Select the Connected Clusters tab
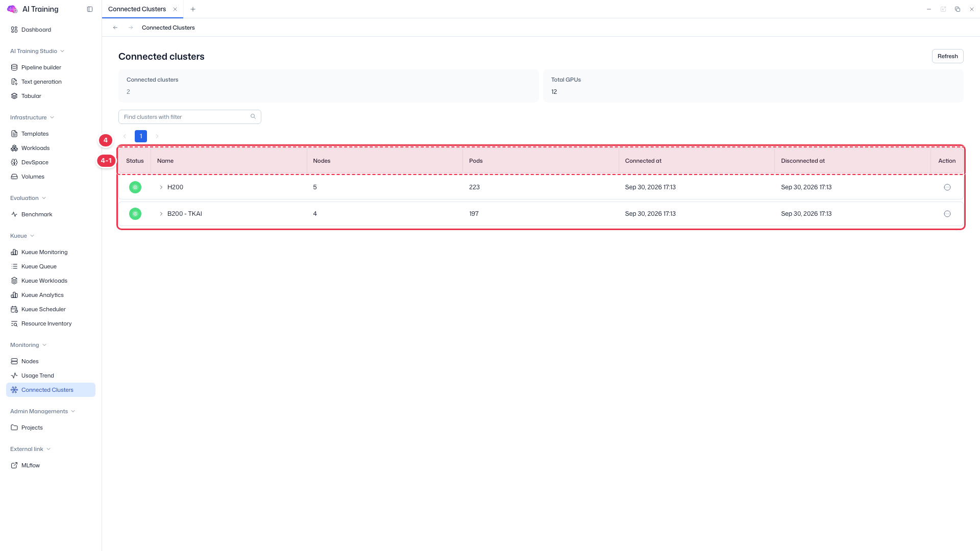980x551 pixels. click(x=137, y=9)
